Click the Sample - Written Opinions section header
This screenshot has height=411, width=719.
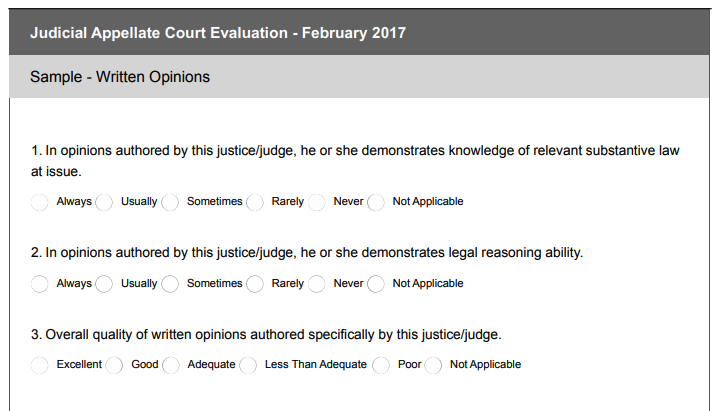120,77
